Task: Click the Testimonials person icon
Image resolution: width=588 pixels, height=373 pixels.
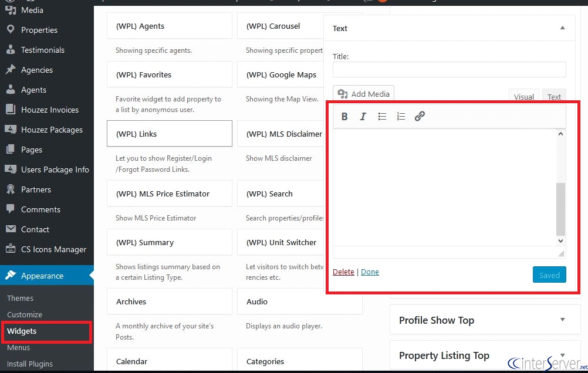Action: pos(11,49)
